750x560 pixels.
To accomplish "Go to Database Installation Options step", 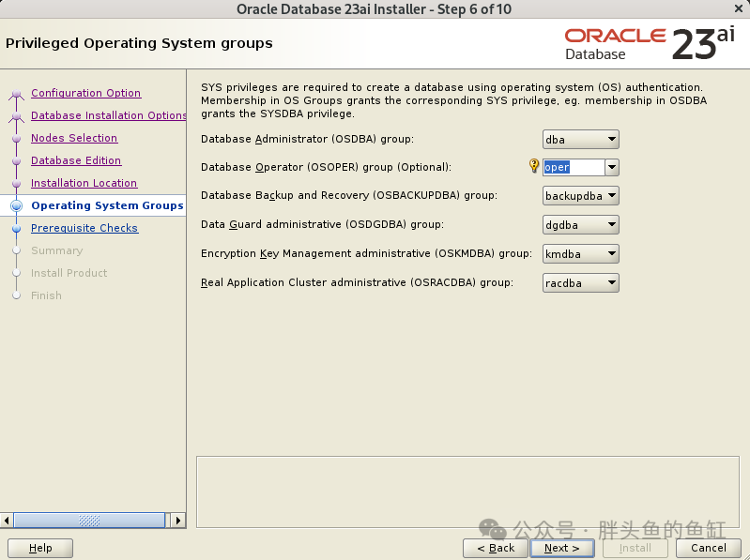I will click(109, 115).
